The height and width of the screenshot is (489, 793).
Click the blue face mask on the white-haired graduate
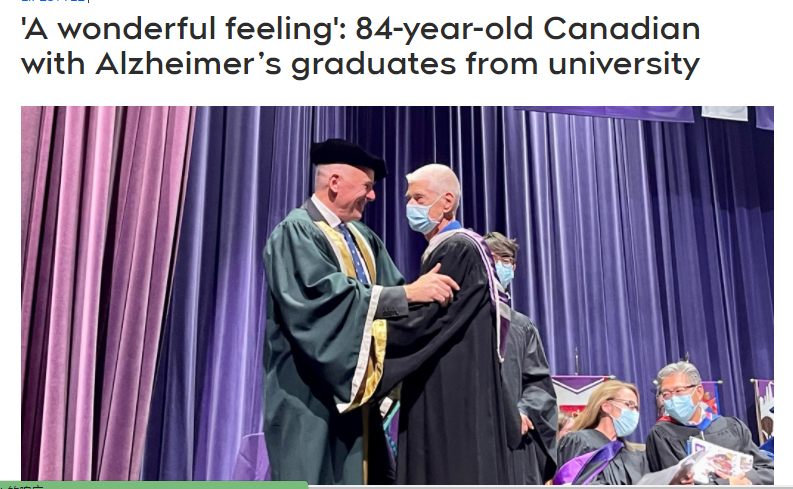click(424, 217)
